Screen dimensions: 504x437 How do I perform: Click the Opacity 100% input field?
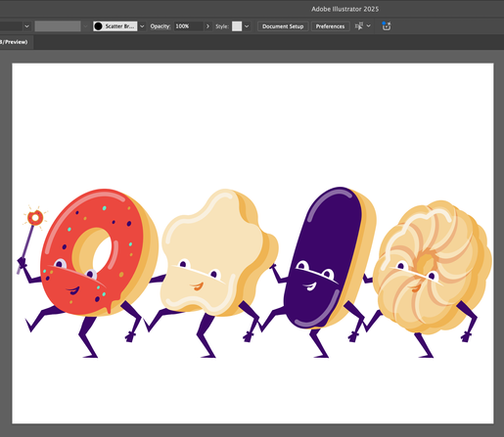[189, 26]
